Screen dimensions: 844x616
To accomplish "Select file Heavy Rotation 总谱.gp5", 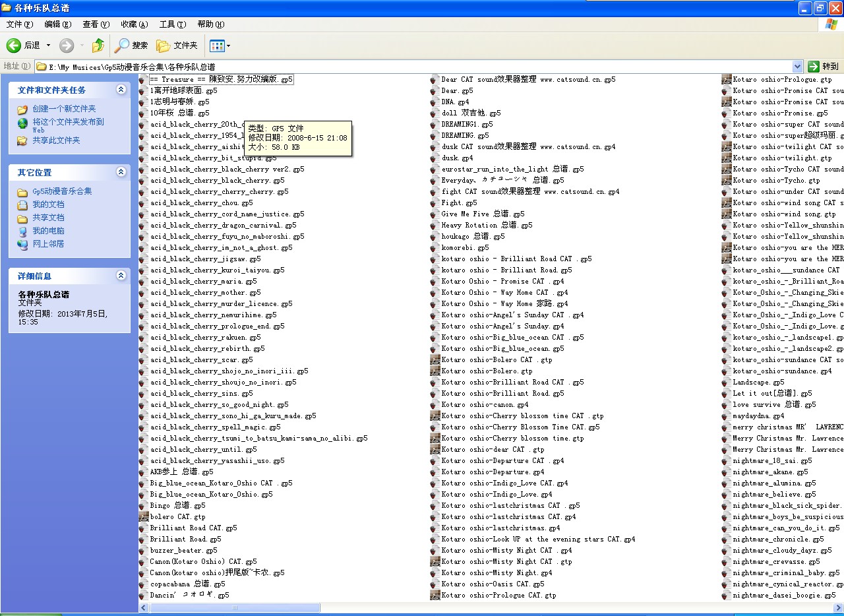I will (x=487, y=225).
